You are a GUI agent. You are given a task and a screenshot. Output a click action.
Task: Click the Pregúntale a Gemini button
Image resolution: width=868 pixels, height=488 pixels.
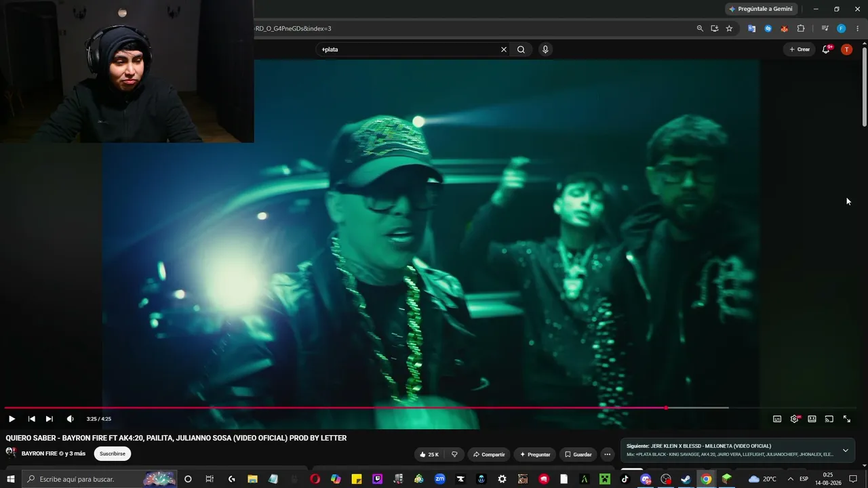click(762, 9)
